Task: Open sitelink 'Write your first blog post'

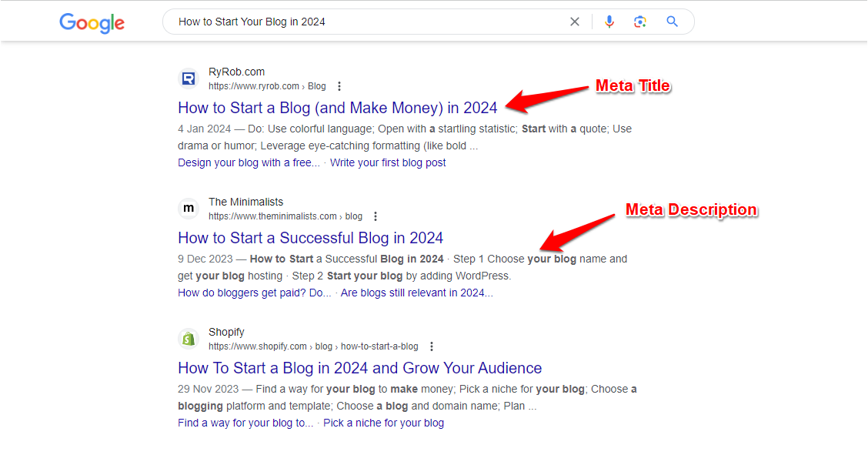Action: coord(388,162)
